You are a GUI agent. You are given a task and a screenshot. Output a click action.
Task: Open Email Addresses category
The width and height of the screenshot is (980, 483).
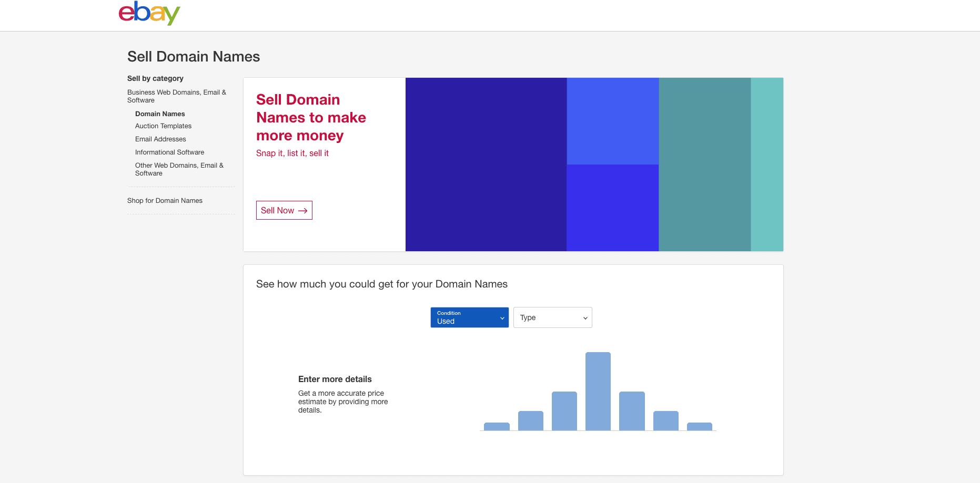[x=160, y=139]
